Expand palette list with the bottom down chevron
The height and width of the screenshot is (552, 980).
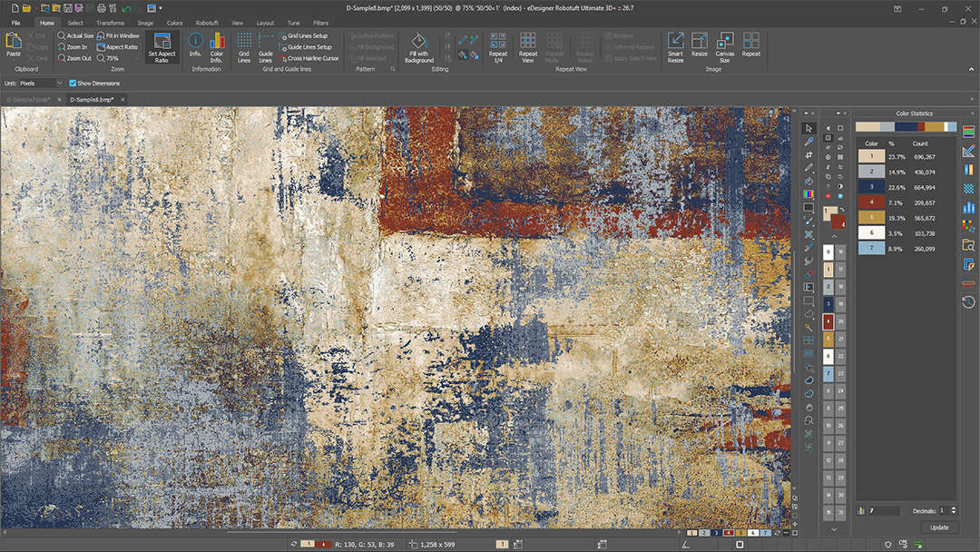[834, 529]
